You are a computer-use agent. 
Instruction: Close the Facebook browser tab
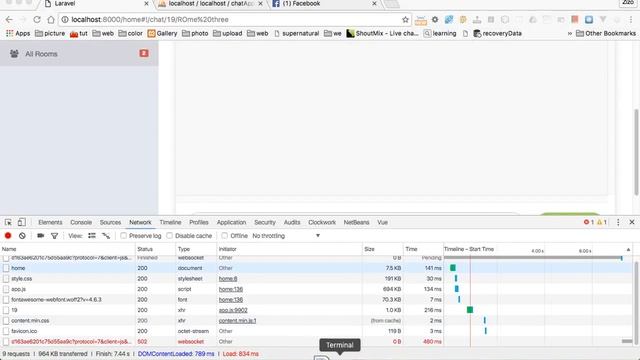[374, 4]
